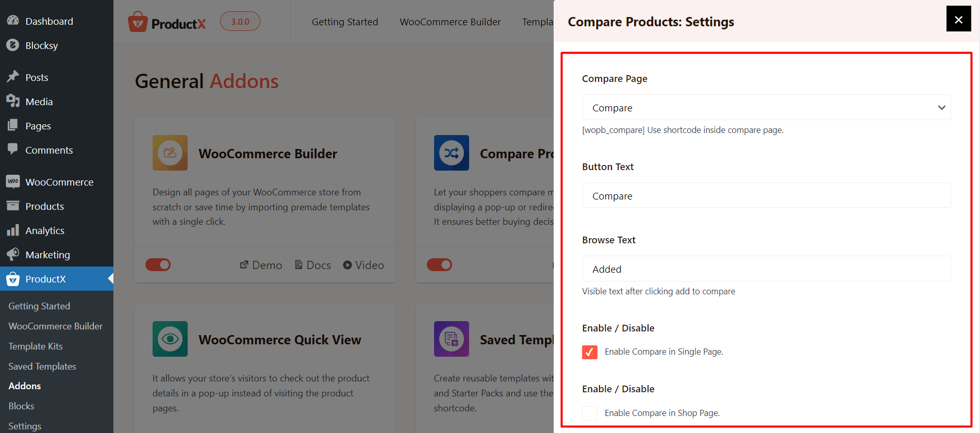Open the Video link for WooCommerce Builder
The image size is (980, 433).
coord(363,265)
